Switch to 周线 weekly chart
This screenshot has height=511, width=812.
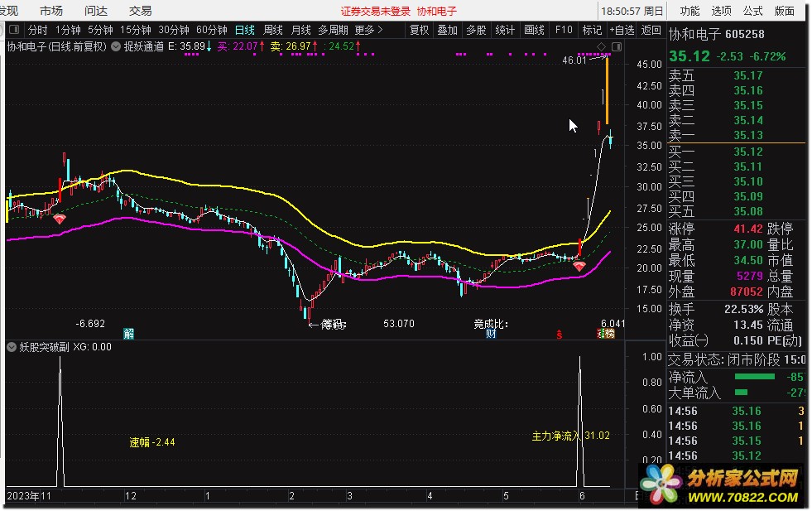coord(273,30)
